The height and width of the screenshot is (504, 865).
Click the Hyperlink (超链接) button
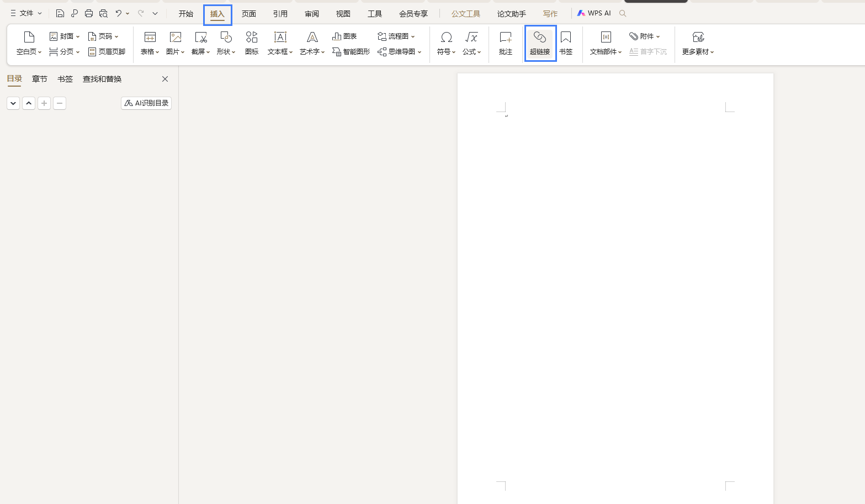pyautogui.click(x=540, y=44)
